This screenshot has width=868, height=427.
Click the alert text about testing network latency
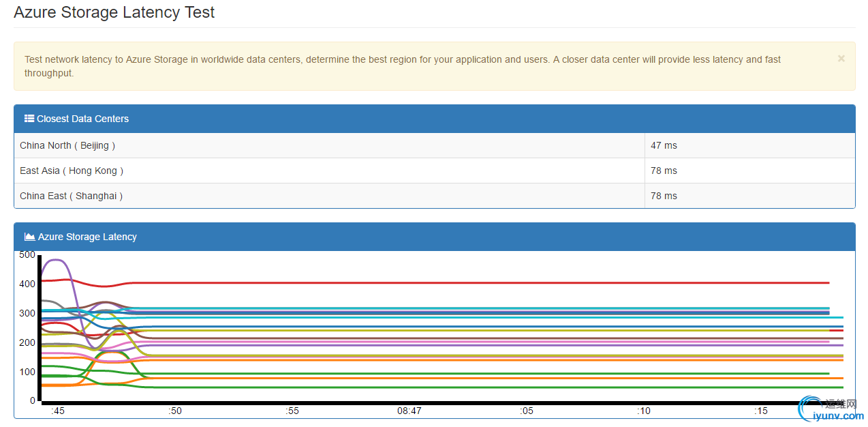point(403,66)
